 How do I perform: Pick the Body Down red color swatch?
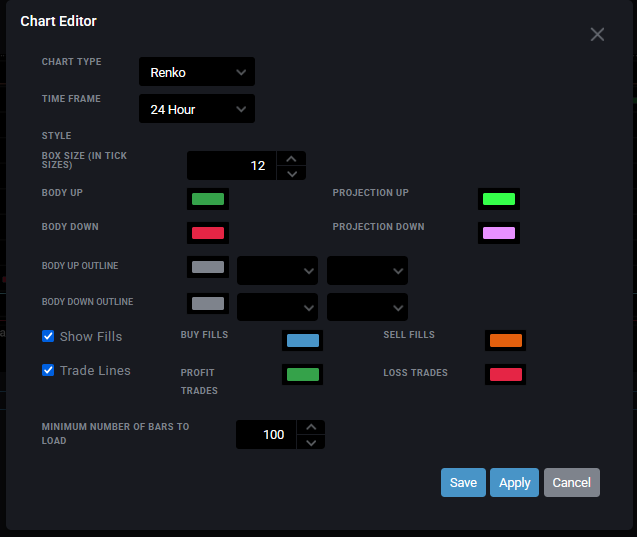tap(208, 233)
